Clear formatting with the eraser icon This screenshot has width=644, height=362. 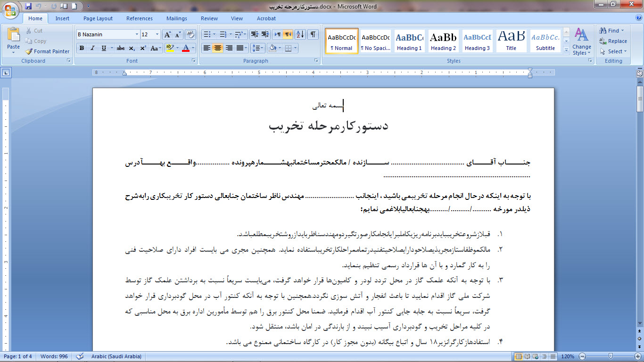pyautogui.click(x=190, y=34)
